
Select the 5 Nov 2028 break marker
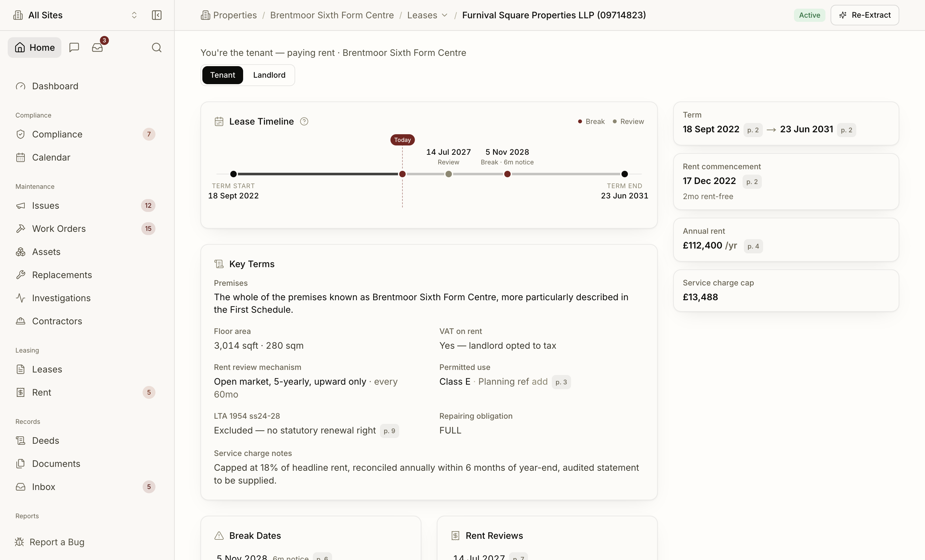tap(507, 174)
